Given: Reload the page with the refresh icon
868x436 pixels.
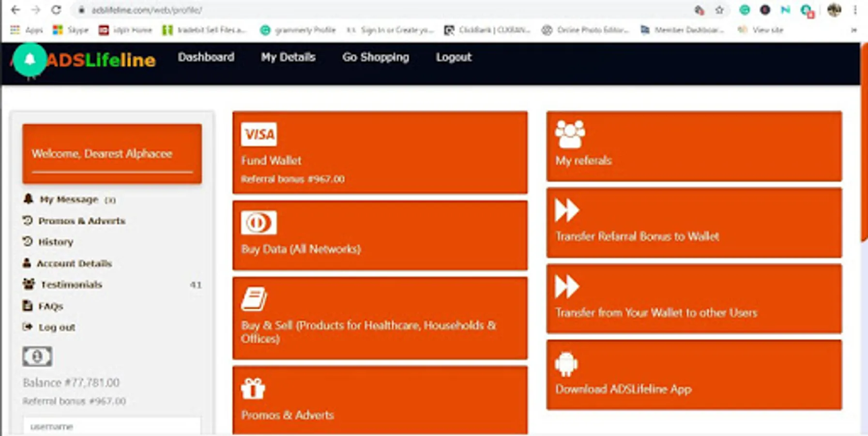Looking at the screenshot, I should tap(56, 10).
